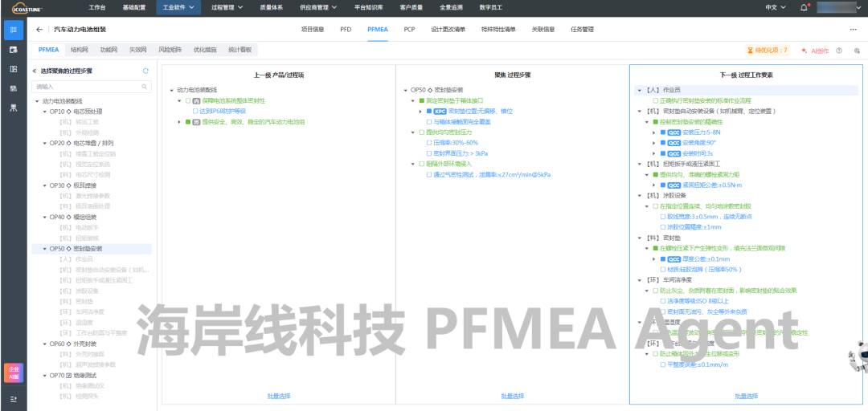This screenshot has width=868, height=411.
Task: Check the box for 达到IP68防护等级
Action: [x=195, y=112]
